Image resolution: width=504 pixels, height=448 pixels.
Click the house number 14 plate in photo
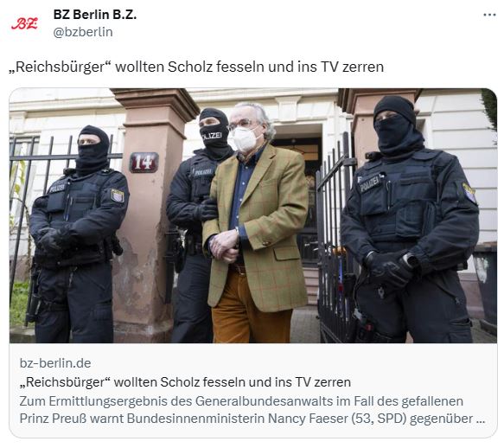(x=144, y=163)
